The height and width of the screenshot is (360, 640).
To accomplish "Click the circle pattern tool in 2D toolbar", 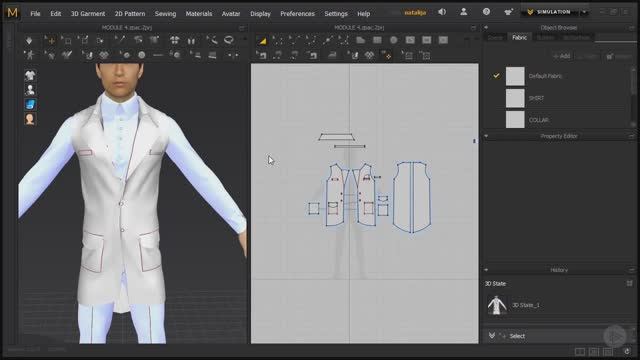I will coord(393,40).
